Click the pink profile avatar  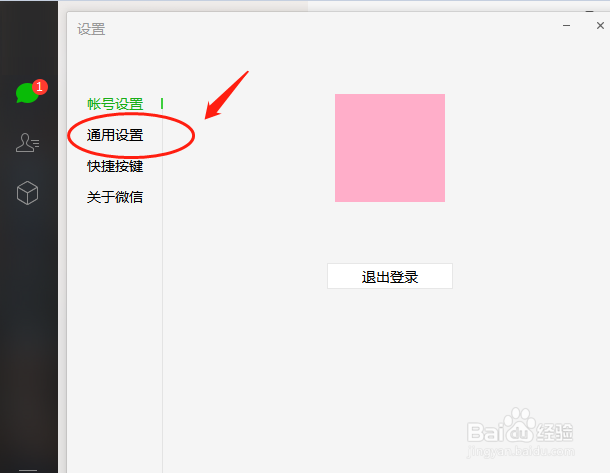click(x=390, y=148)
